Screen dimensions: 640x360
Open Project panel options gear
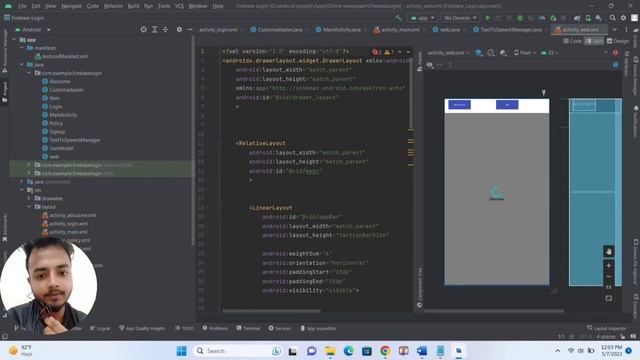(x=179, y=29)
